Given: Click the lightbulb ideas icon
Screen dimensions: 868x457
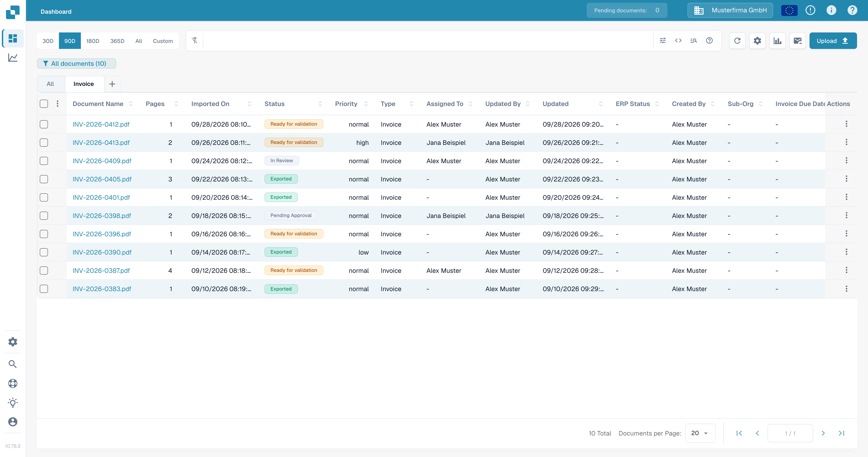Looking at the screenshot, I should click(13, 402).
